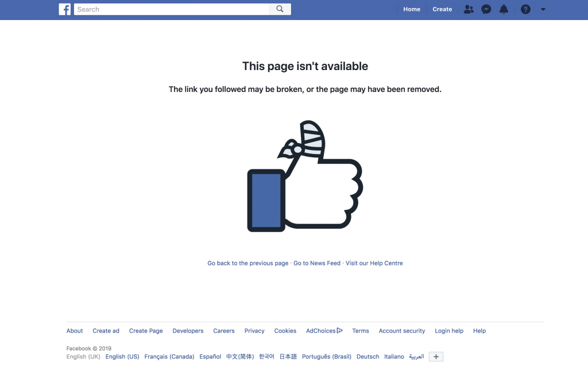Open the Create menu item
Screen dimensions: 588x382
coord(442,9)
